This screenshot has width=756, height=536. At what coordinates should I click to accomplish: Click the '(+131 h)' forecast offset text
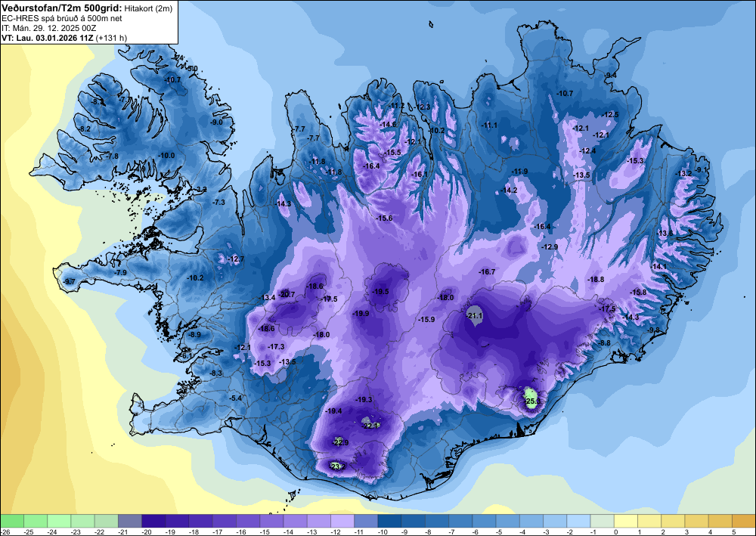pos(111,38)
